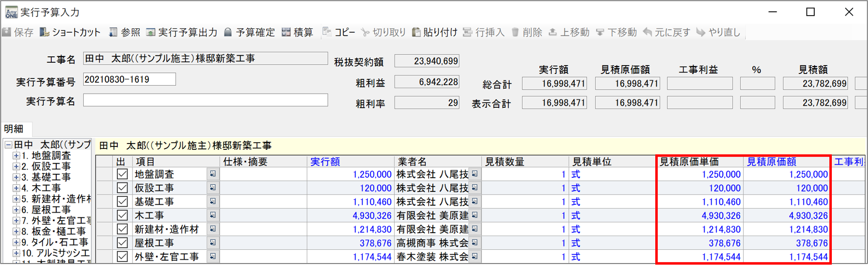868x265 pixels.
Task: Click the 見積原価額 column header
Action: coord(771,162)
